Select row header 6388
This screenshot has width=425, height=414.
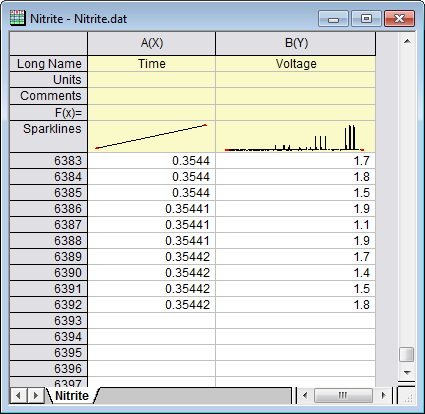[x=49, y=241]
